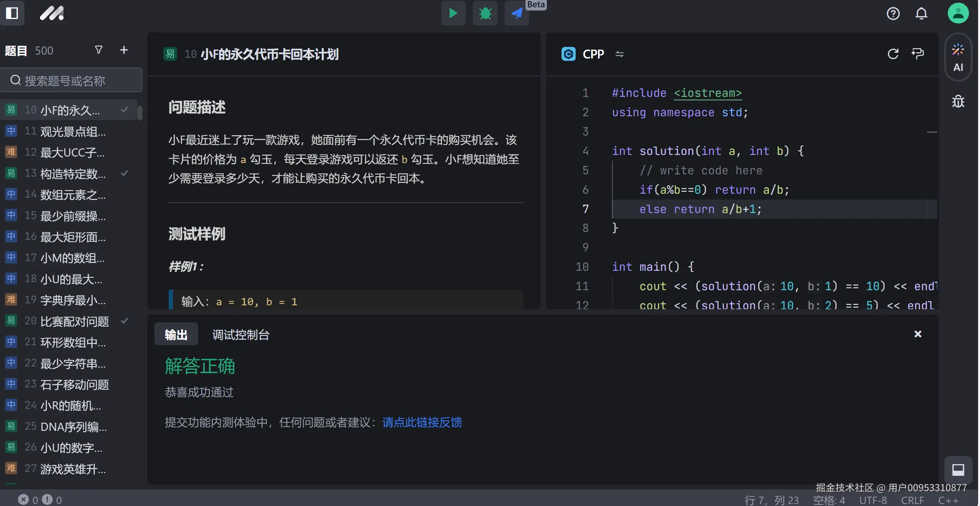Open the AI assistant panel
Viewport: 980px width, 506px height.
pyautogui.click(x=958, y=57)
